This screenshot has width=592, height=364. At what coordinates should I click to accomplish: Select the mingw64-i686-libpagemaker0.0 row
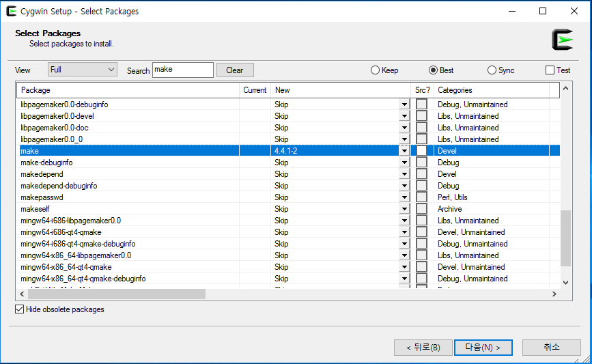[x=288, y=221]
